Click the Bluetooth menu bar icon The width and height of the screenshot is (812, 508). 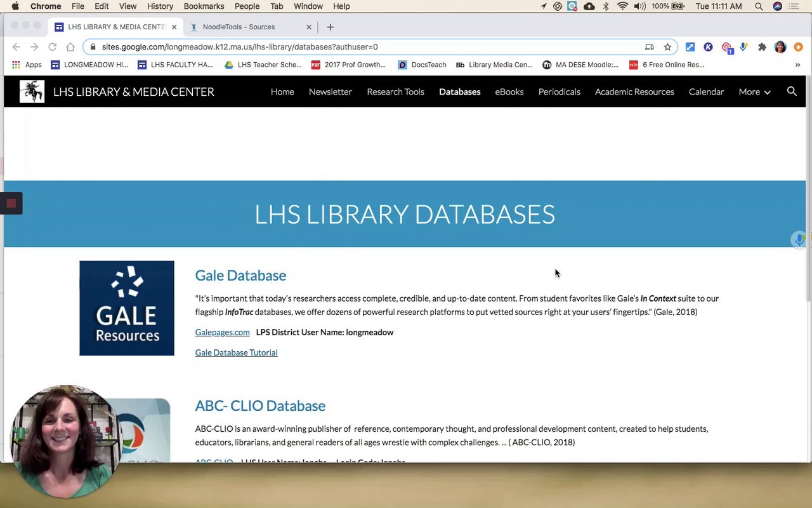coord(606,6)
